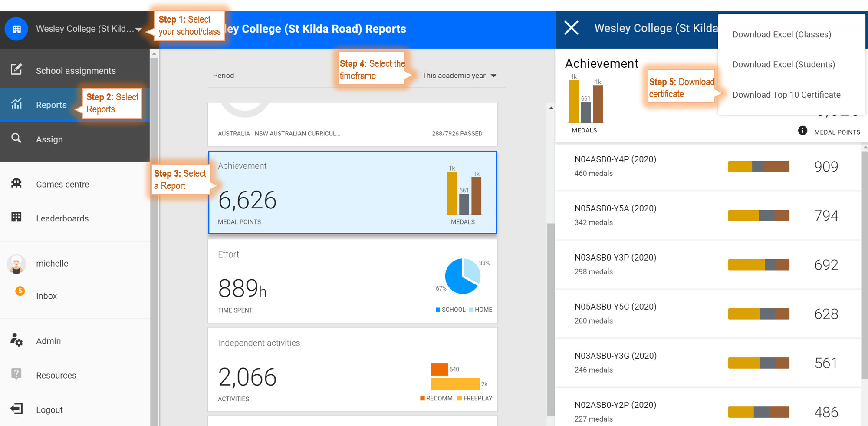
Task: Open class N05ASB0-Y5C (2020) row
Action: tap(707, 314)
